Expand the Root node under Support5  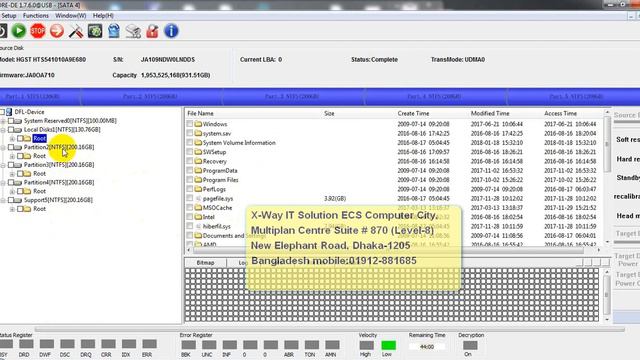click(x=12, y=209)
